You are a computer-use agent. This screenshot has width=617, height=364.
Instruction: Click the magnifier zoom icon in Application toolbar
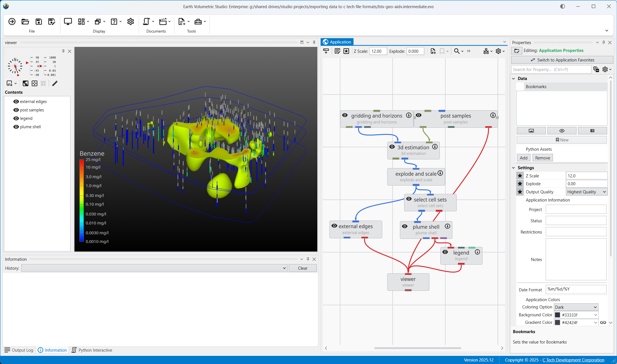[x=457, y=51]
